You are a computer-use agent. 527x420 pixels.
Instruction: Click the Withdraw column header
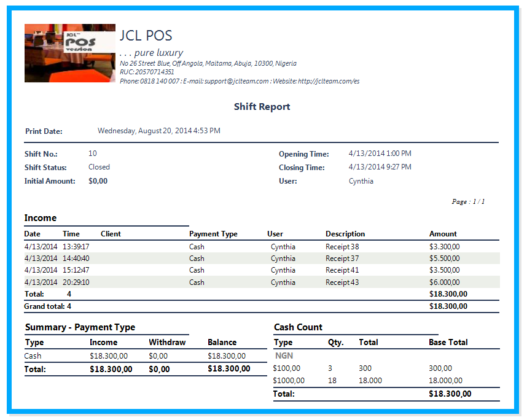click(166, 343)
